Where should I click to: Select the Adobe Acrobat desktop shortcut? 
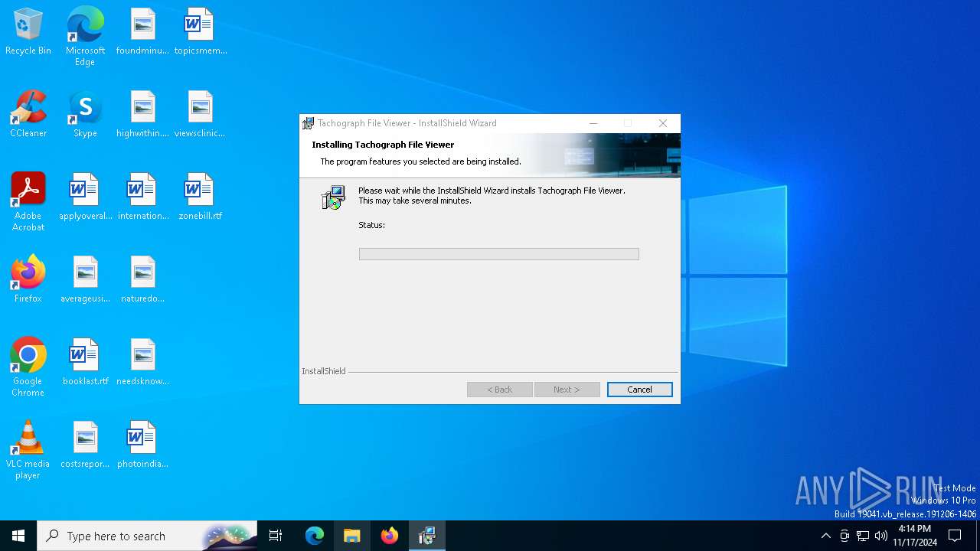click(28, 202)
